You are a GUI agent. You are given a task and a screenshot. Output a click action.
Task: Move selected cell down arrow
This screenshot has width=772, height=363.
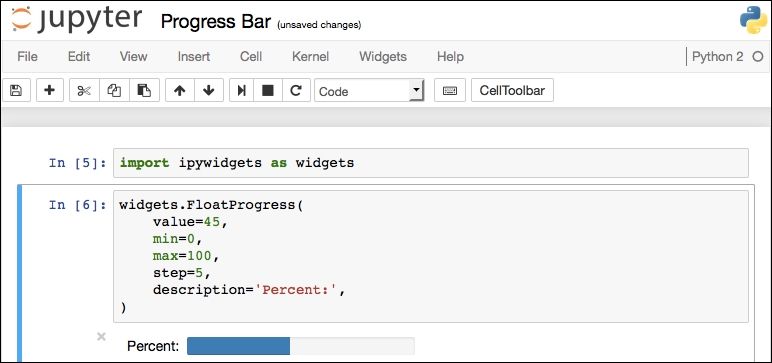[209, 91]
